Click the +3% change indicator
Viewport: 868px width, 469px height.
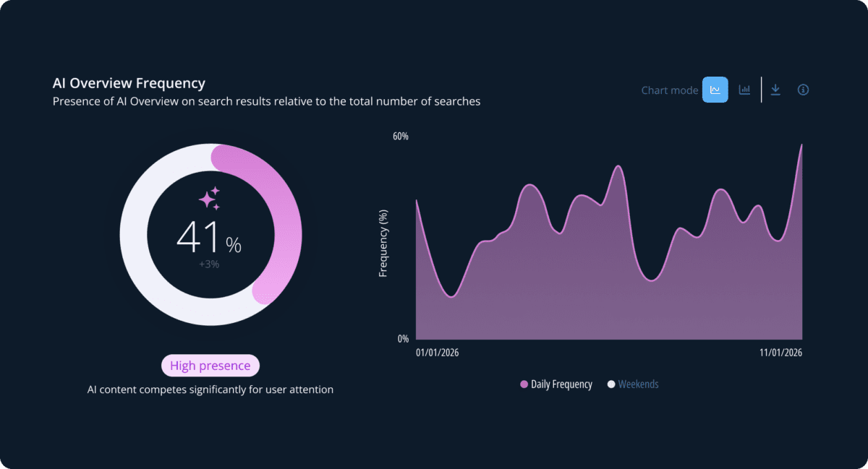tap(209, 264)
